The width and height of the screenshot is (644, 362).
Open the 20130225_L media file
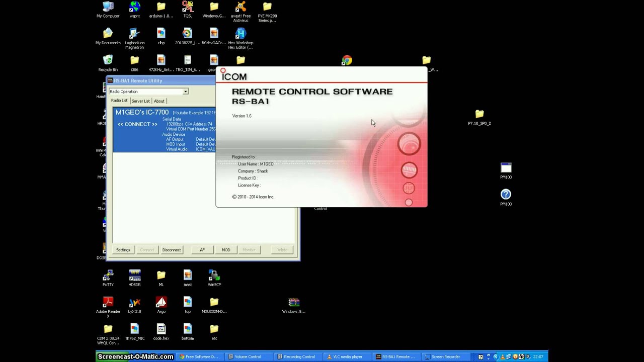tap(187, 37)
